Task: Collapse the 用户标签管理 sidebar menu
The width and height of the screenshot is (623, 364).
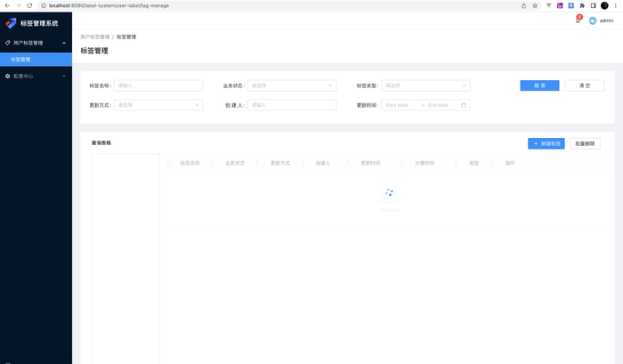Action: click(x=36, y=43)
